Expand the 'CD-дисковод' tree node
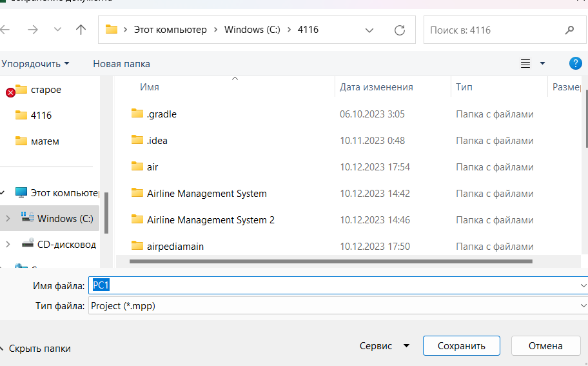 click(8, 245)
